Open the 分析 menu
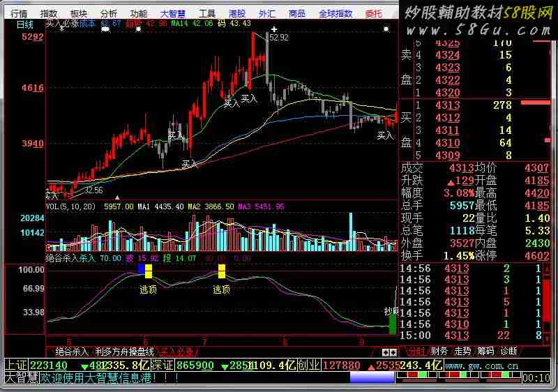Viewport: 558px width, 392px height. [109, 13]
